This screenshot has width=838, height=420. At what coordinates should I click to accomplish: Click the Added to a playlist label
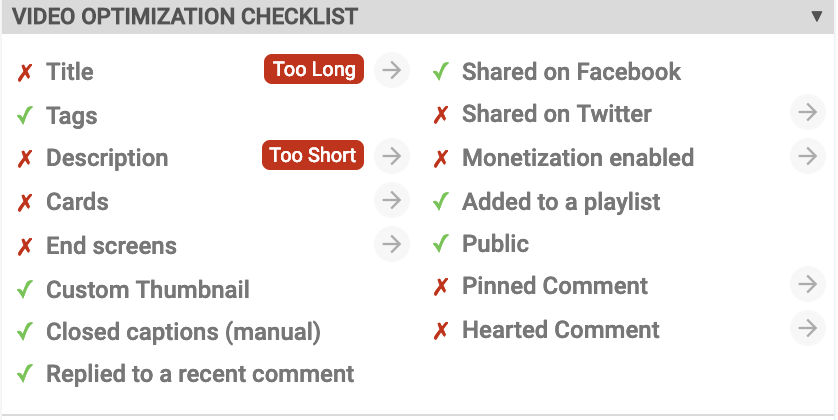(561, 202)
